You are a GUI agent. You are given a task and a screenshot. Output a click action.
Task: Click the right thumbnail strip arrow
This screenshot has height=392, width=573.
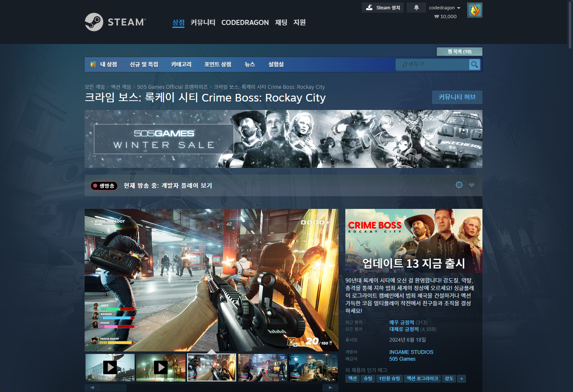(331, 387)
